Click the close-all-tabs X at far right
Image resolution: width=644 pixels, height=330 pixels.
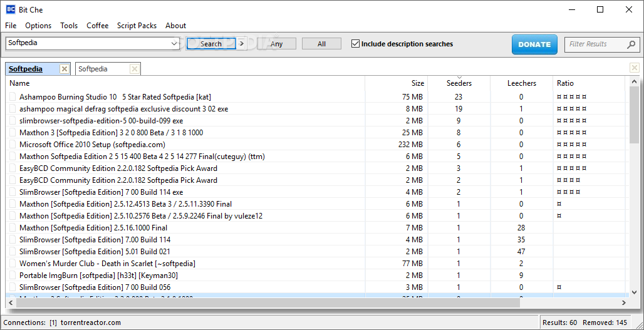(x=635, y=68)
